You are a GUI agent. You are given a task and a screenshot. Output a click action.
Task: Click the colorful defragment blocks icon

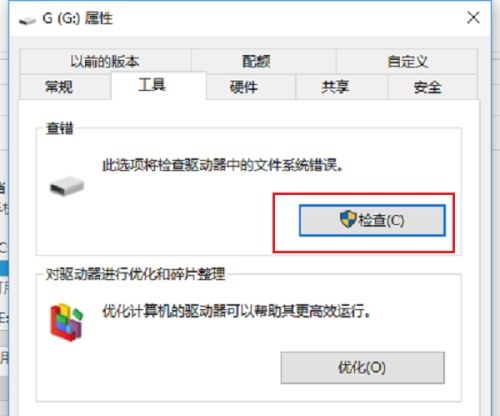66,322
